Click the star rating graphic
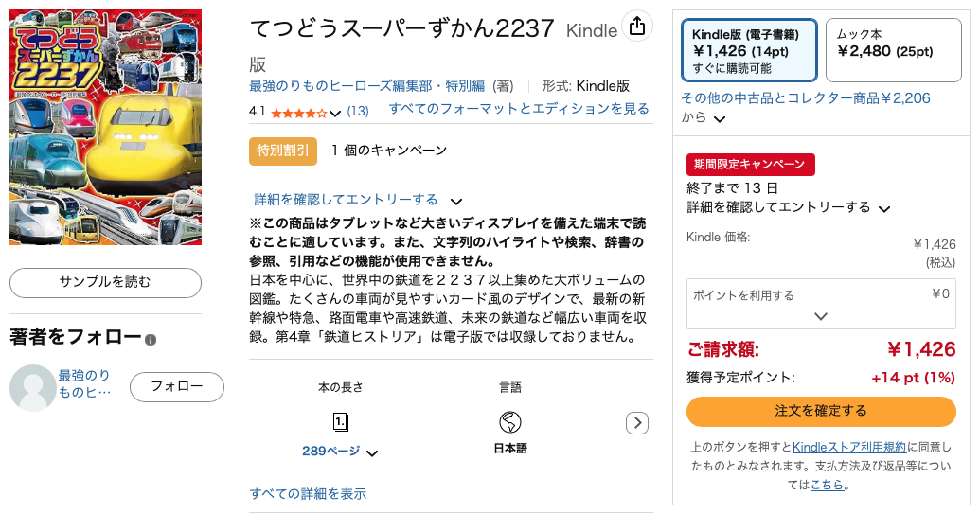Viewport: 980px width, 514px height. point(298,112)
